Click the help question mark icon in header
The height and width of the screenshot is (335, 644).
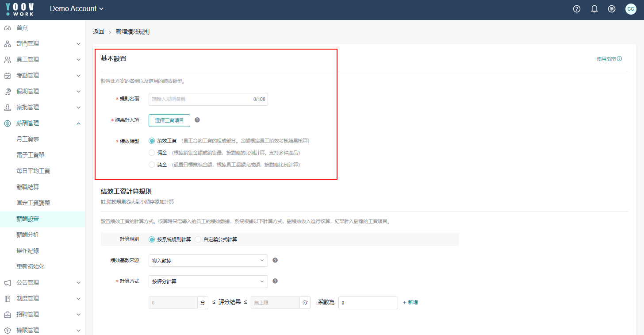[576, 9]
